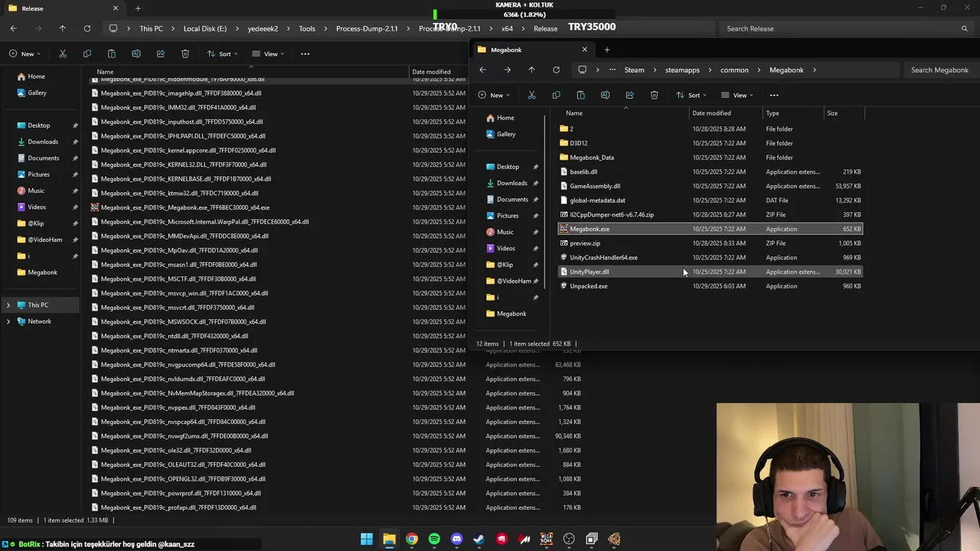Navigate to Local Disk (E:) in breadcrumb

point(205,28)
